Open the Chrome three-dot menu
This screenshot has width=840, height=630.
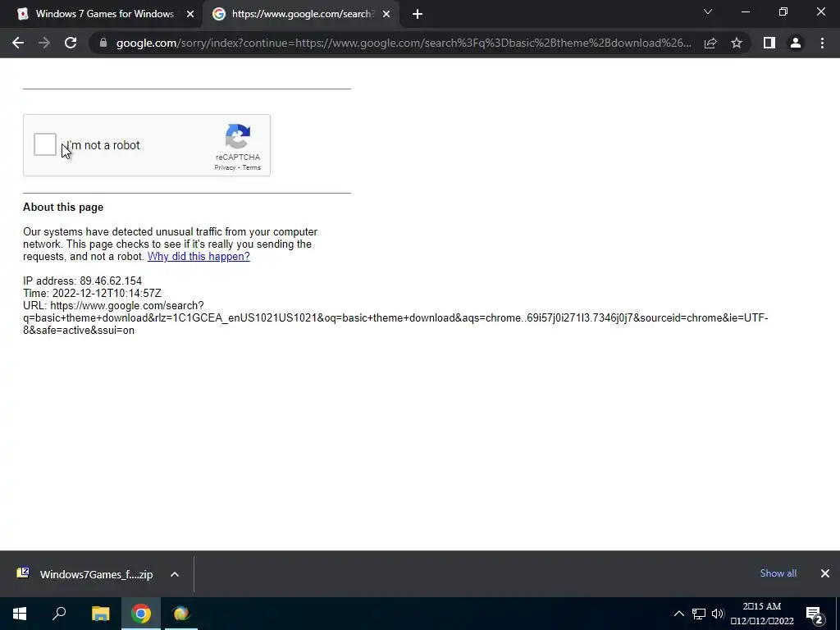point(822,43)
